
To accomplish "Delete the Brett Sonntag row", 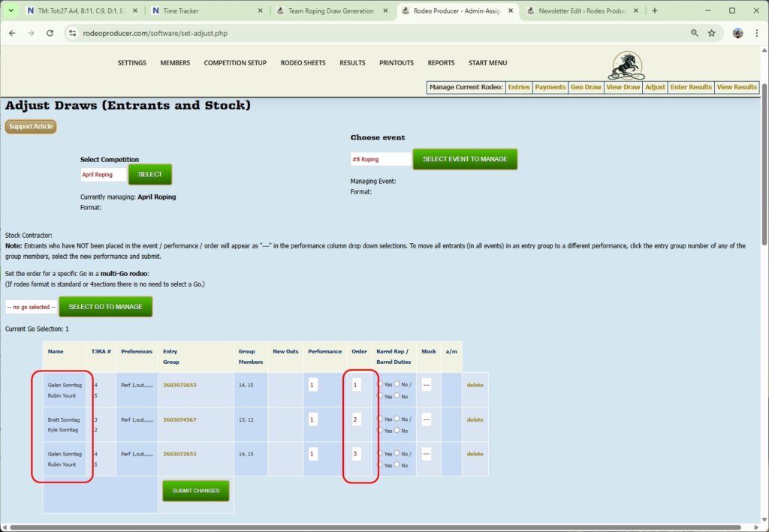I will coord(475,419).
